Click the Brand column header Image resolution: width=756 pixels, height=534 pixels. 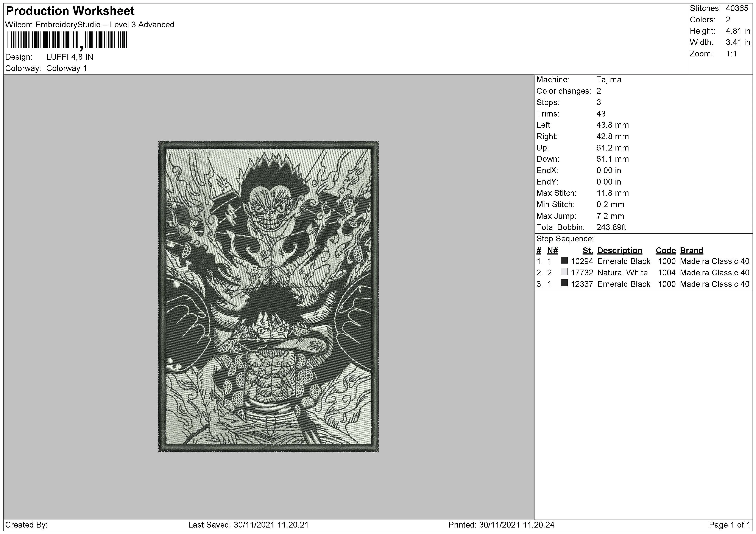[x=691, y=251]
